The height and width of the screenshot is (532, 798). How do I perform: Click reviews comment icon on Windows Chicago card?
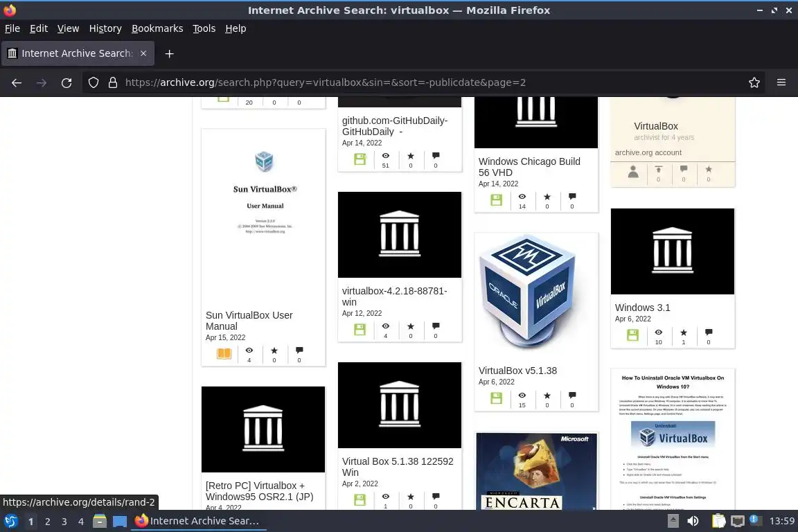point(572,197)
